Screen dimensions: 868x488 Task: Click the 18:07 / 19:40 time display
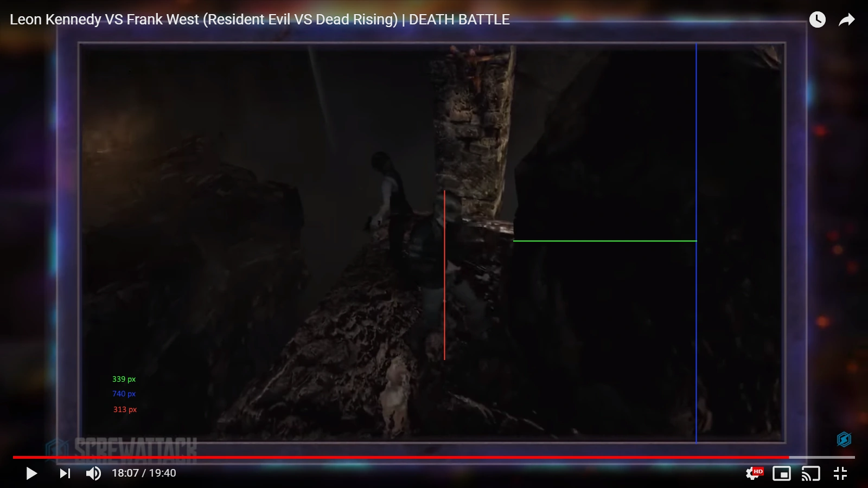tap(144, 473)
